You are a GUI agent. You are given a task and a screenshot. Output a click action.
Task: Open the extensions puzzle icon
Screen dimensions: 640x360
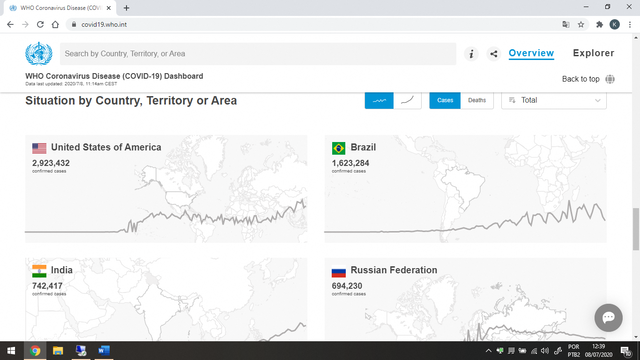click(x=599, y=24)
